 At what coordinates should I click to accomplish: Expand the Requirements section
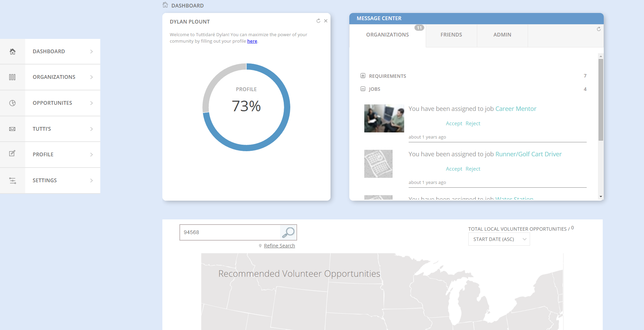(363, 76)
